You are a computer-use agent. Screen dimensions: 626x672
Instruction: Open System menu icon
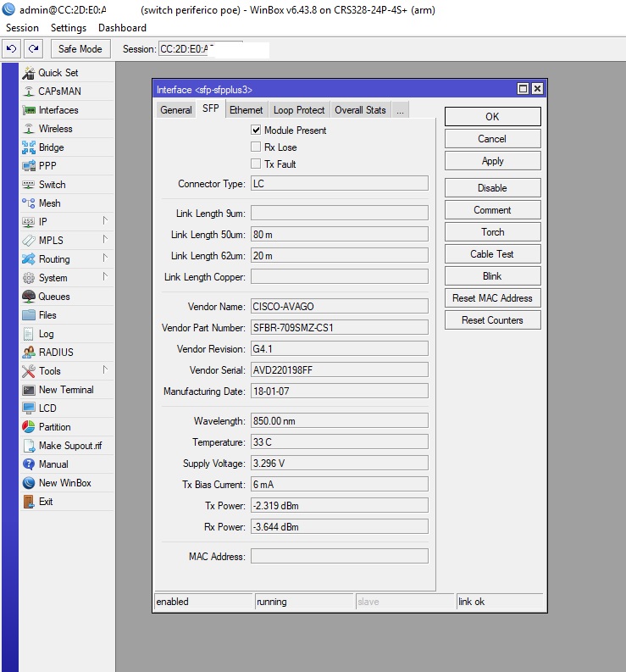click(x=29, y=278)
